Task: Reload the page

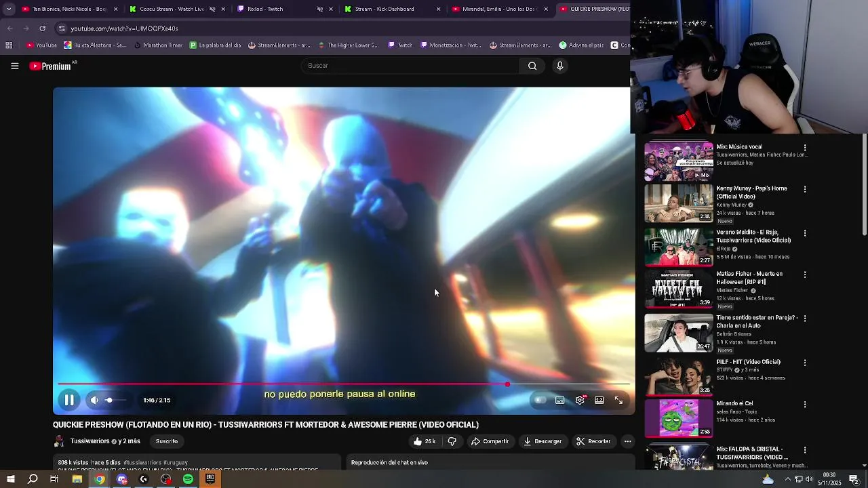Action: (x=42, y=28)
